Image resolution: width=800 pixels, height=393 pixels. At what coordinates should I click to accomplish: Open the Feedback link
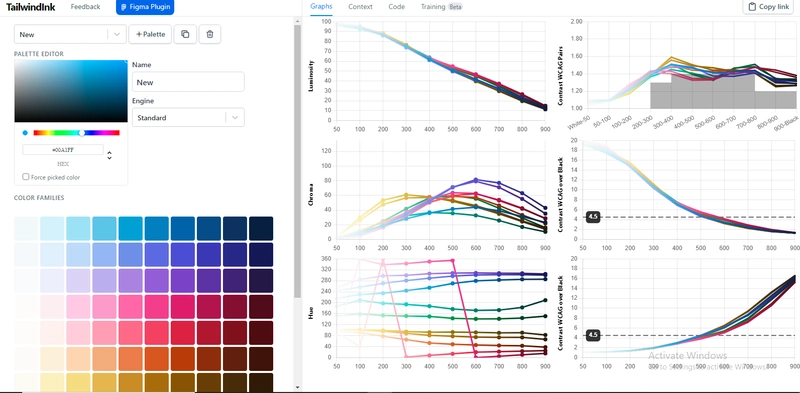click(85, 7)
